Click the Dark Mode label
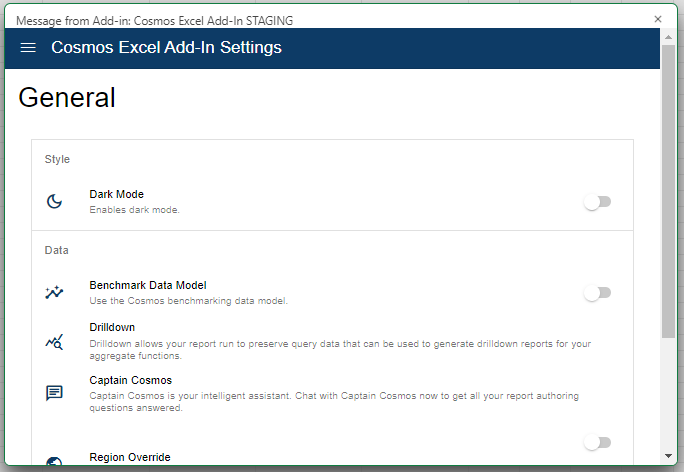Screen dimensions: 684x472 click(116, 194)
